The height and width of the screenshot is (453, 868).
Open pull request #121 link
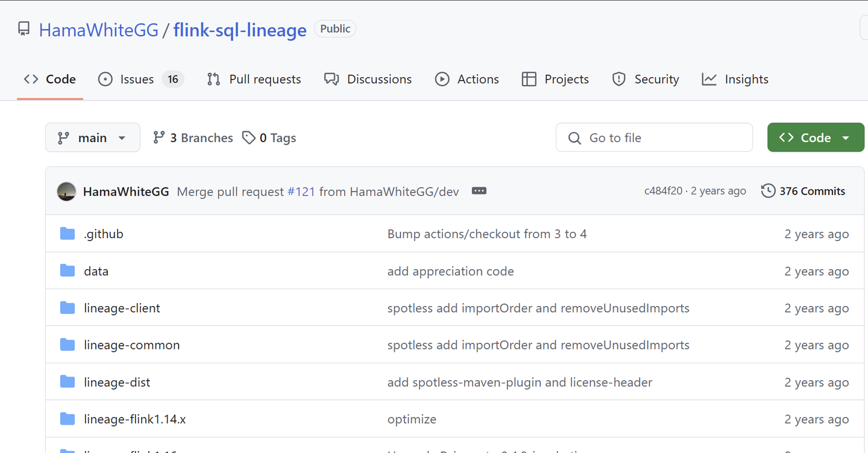pos(301,192)
